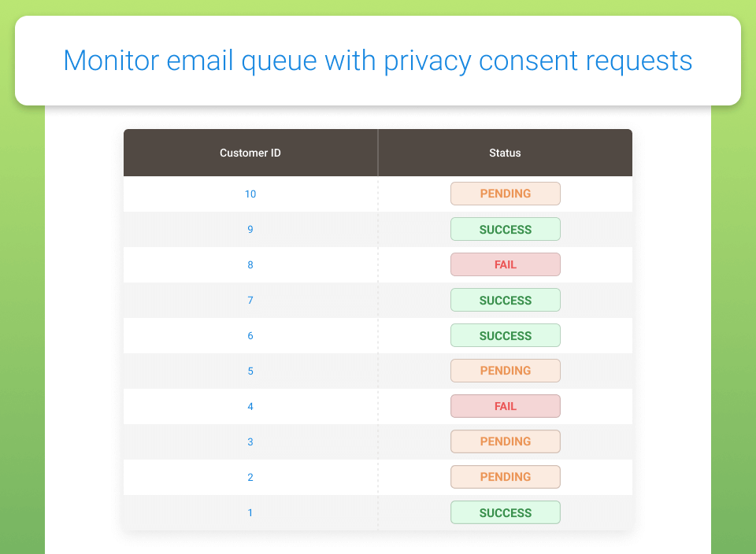Open customer ID 10 link
756x554 pixels.
coord(250,194)
